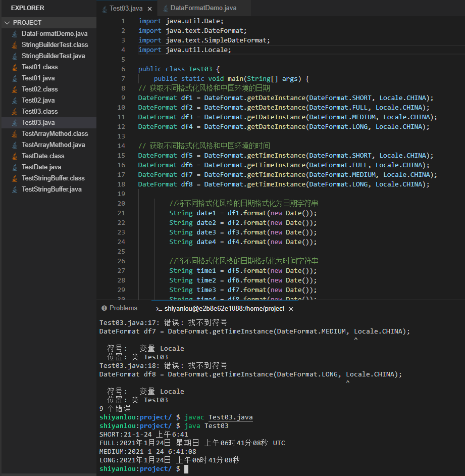Click the Problems panel warning icon
The image size is (465, 476).
tap(105, 308)
